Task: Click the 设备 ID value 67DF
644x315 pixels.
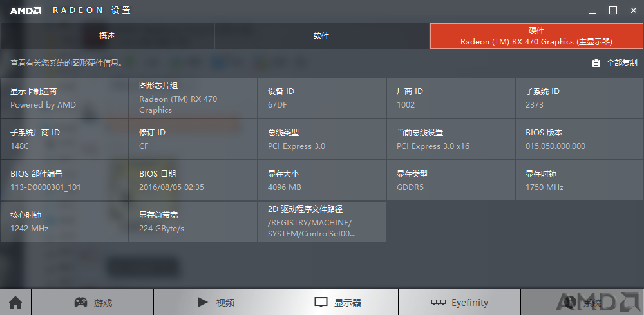Action: [277, 105]
